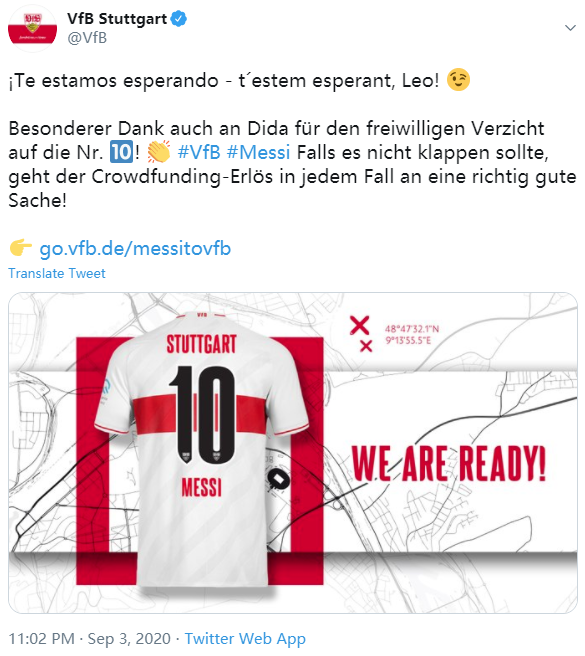This screenshot has height=656, width=585.
Task: Click Translate Tweet
Action: (x=57, y=273)
